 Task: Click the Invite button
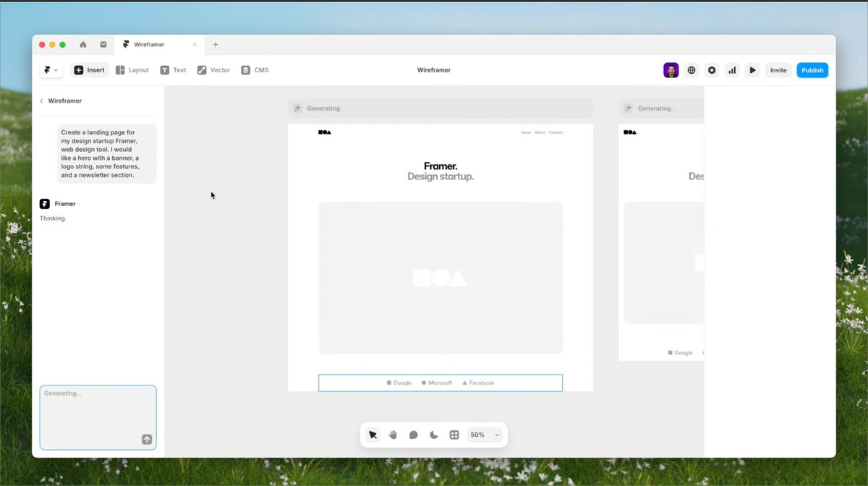[778, 70]
